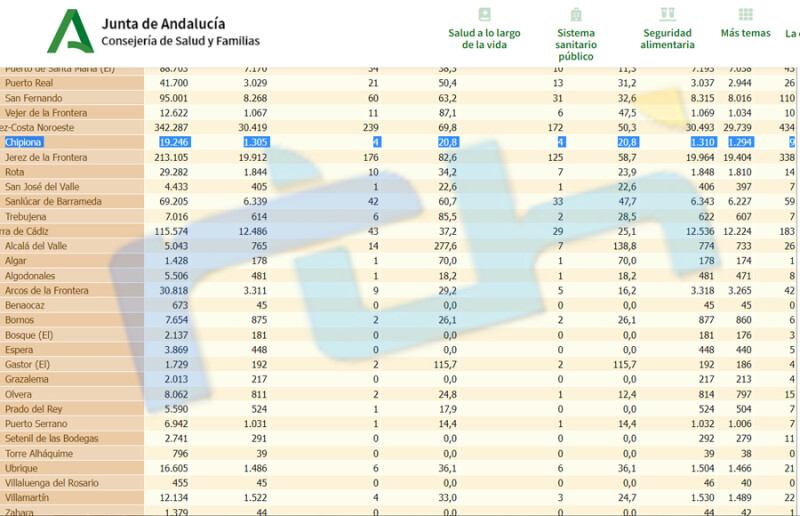
Task: Click Trebujena rate value 85,5
Action: [447, 216]
